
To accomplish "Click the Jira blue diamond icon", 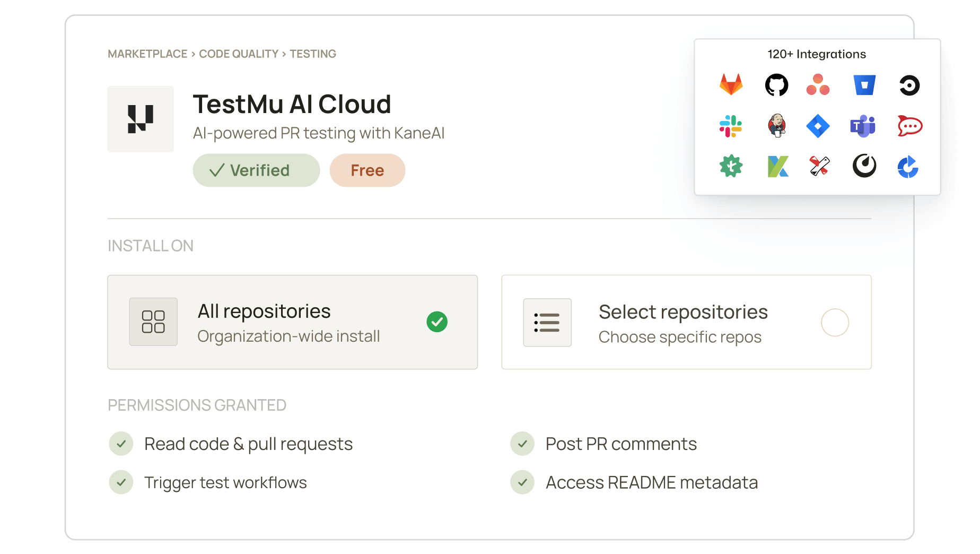I will (x=818, y=126).
